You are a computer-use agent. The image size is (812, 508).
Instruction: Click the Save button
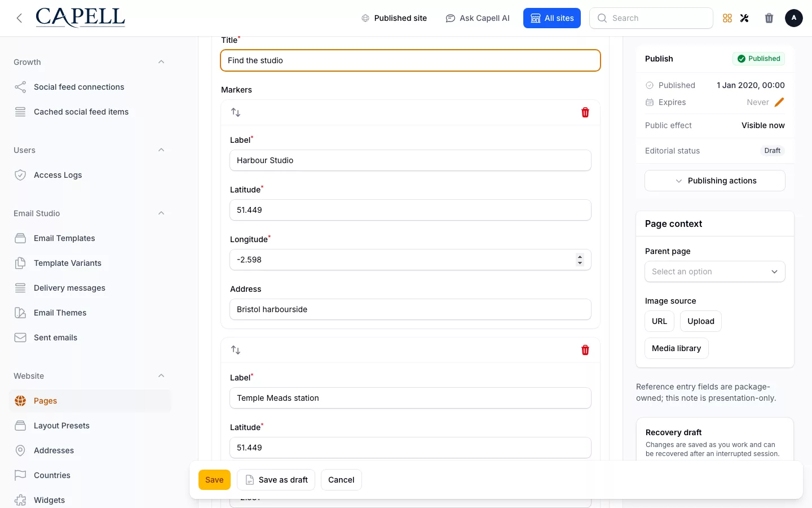point(214,480)
